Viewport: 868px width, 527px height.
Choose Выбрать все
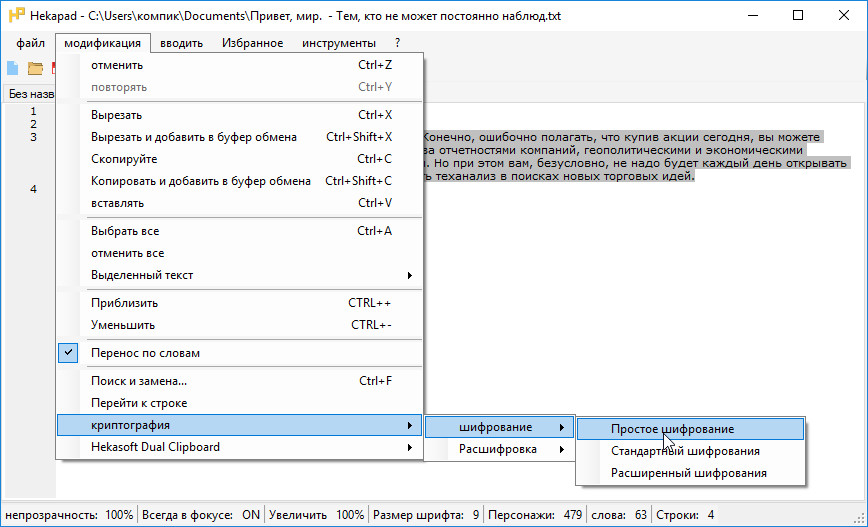[240, 231]
